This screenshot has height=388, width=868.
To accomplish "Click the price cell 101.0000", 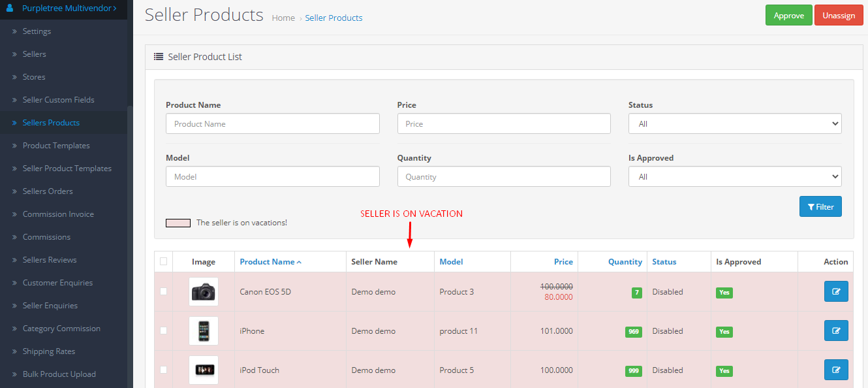I will point(556,331).
